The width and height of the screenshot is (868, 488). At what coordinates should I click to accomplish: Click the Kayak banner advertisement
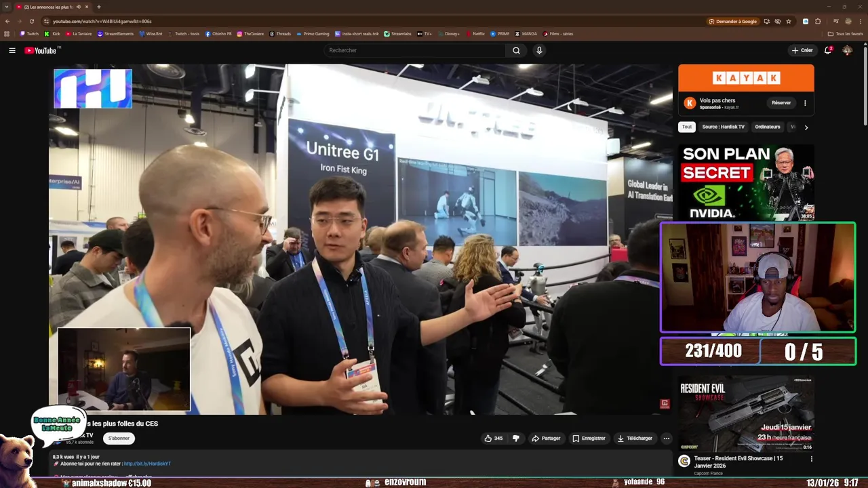746,78
